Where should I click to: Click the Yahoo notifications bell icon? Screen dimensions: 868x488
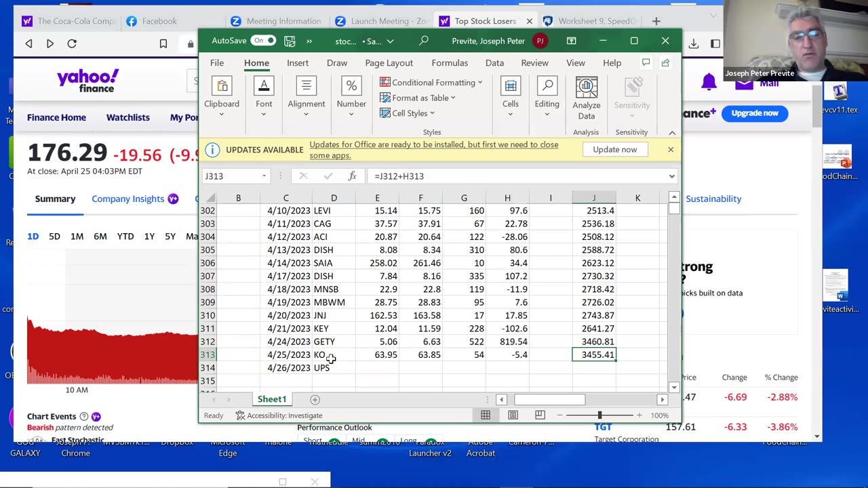click(709, 82)
